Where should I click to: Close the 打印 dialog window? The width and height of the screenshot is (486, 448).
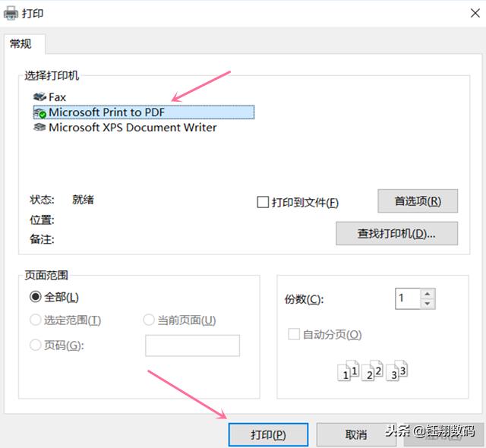[x=475, y=14]
